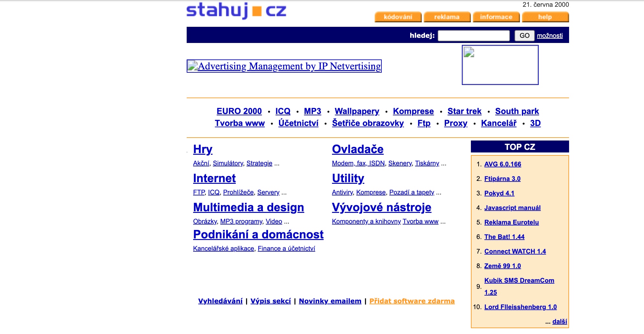Image resolution: width=644 pixels, height=334 pixels.
Task: Open the Internet category heading
Action: (x=214, y=178)
